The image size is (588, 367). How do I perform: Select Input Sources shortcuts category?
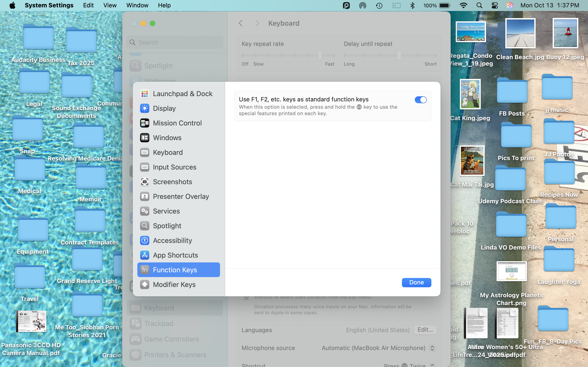[175, 167]
